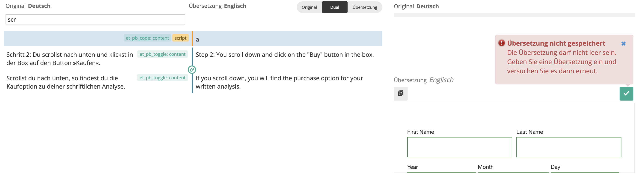Click the Last Name input field
Image resolution: width=644 pixels, height=191 pixels.
click(x=569, y=147)
